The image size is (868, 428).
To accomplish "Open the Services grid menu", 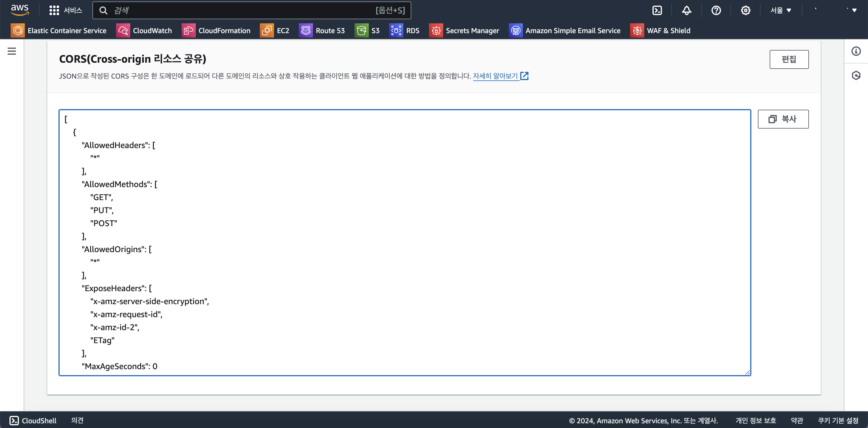I will coord(66,10).
